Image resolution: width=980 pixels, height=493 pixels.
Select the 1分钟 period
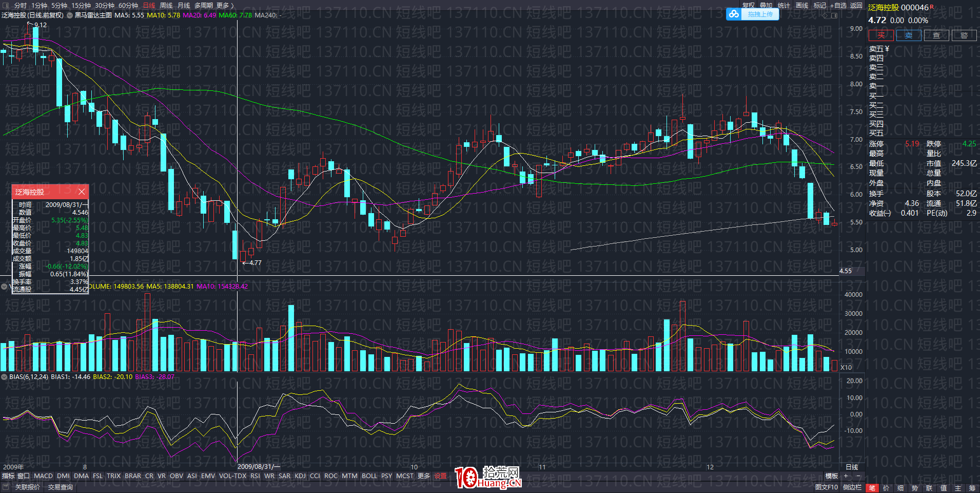tap(40, 5)
